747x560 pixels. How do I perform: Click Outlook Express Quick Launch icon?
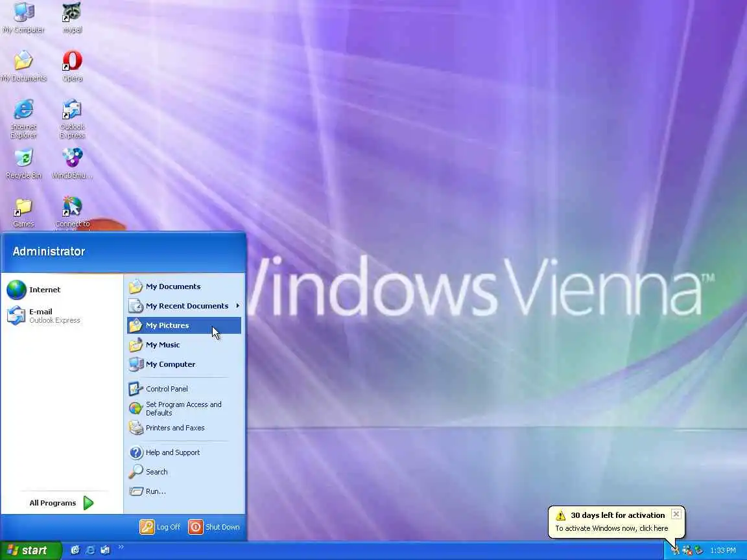tap(105, 550)
